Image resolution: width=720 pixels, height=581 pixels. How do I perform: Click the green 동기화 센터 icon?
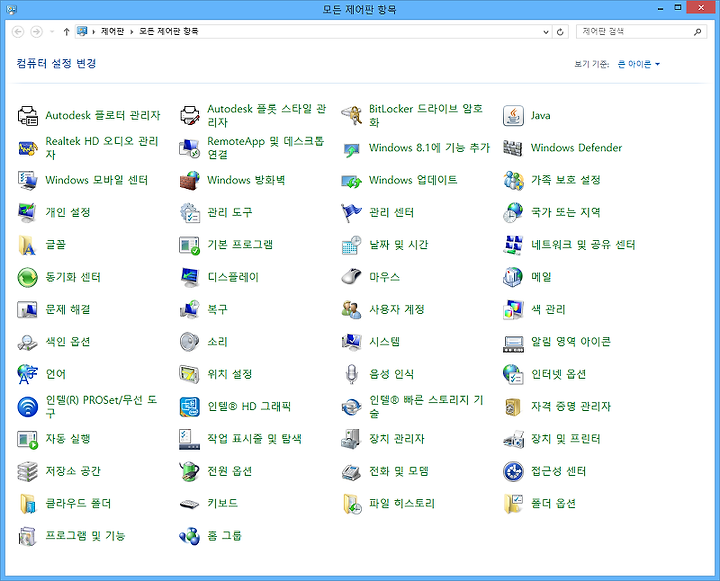(28, 277)
